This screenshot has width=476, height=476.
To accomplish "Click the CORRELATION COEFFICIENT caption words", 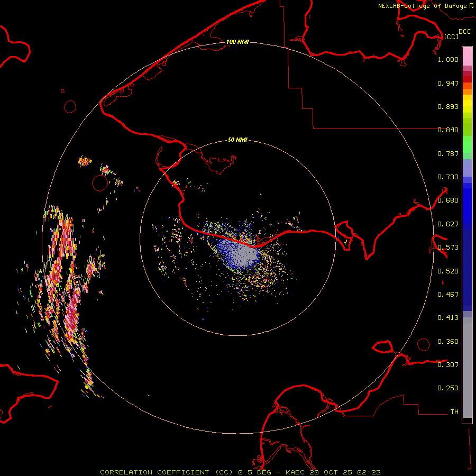I will pos(154,472).
